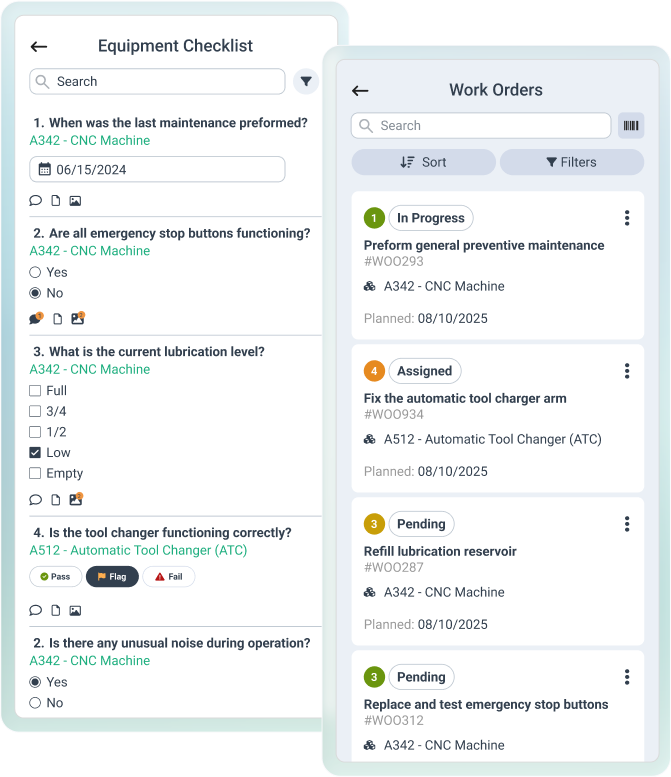Mark tool changer question as Fail
The height and width of the screenshot is (777, 671).
pos(168,576)
